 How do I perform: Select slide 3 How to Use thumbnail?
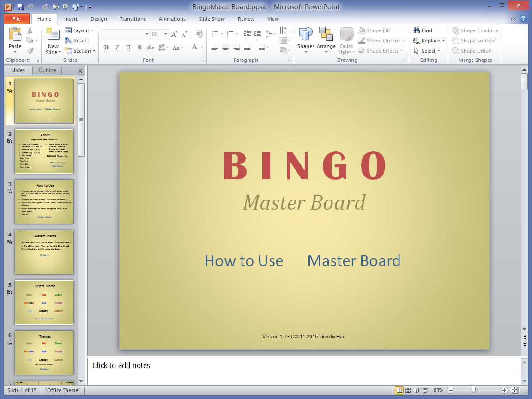click(x=44, y=201)
